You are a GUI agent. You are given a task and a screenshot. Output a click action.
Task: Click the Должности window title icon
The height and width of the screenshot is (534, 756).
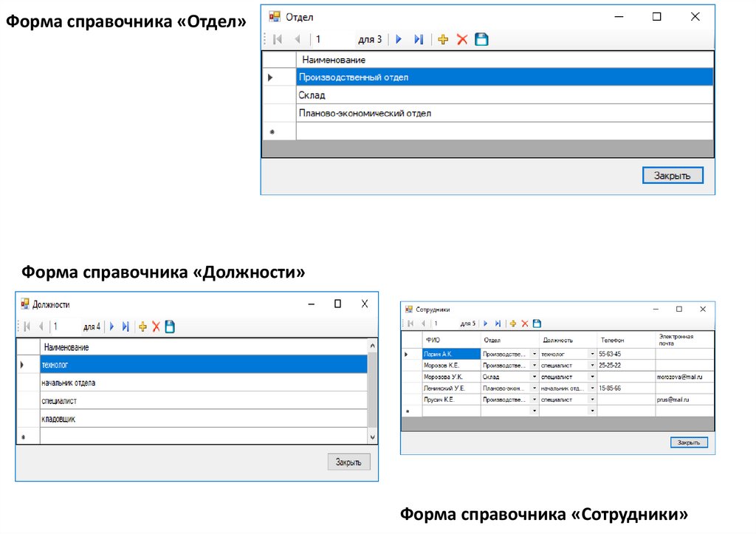24,304
